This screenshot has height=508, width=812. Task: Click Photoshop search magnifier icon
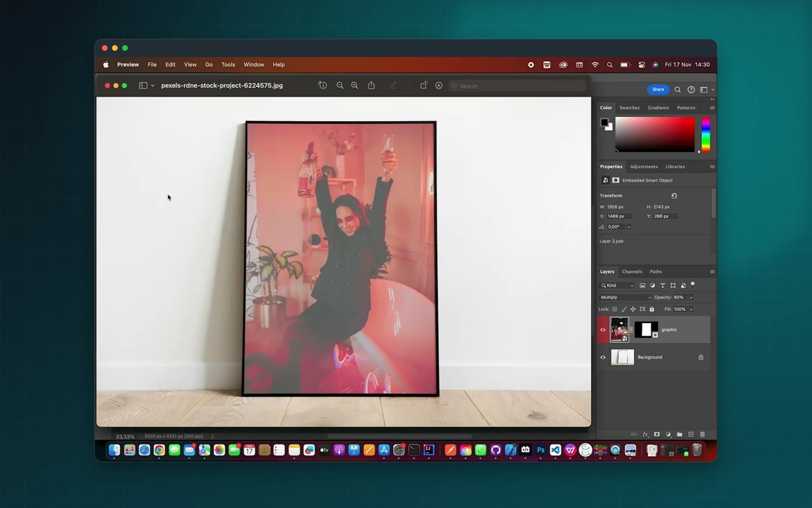(x=678, y=90)
